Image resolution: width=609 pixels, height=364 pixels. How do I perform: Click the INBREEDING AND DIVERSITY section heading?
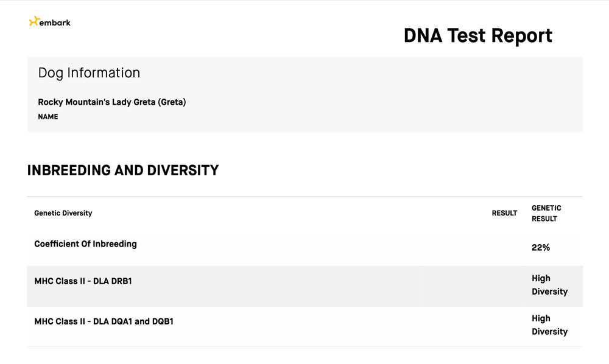click(123, 170)
